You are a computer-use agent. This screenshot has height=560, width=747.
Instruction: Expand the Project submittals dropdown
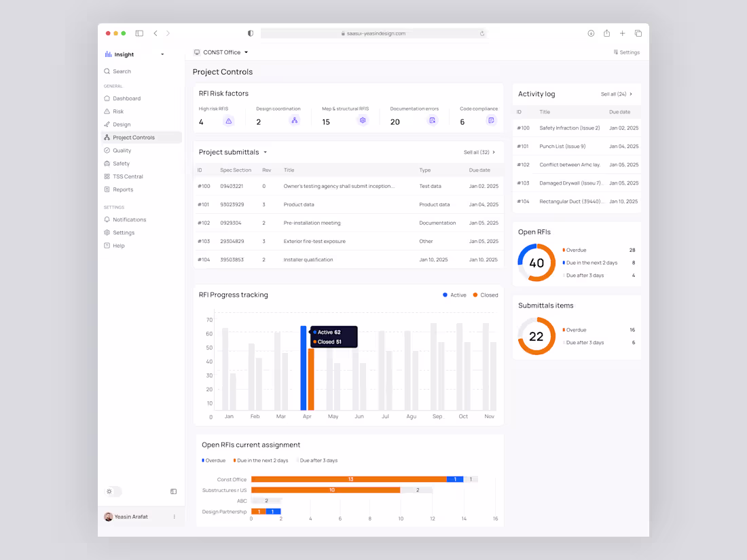click(x=265, y=152)
